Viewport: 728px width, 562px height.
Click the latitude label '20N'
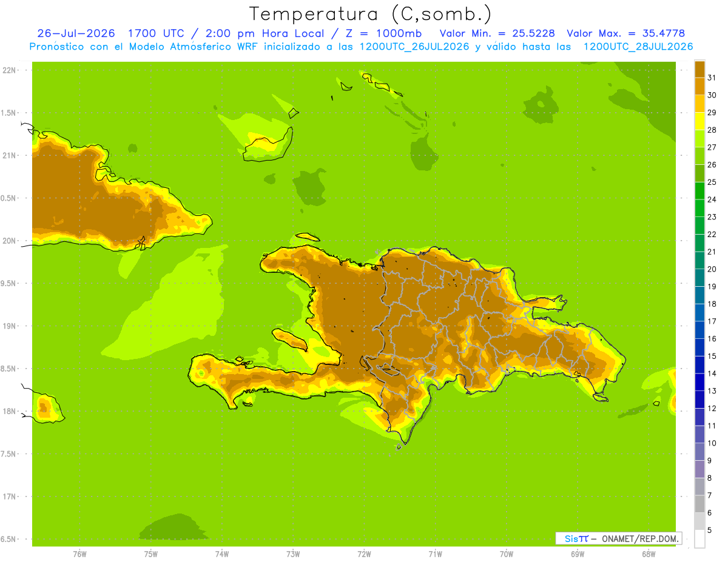tap(8, 241)
